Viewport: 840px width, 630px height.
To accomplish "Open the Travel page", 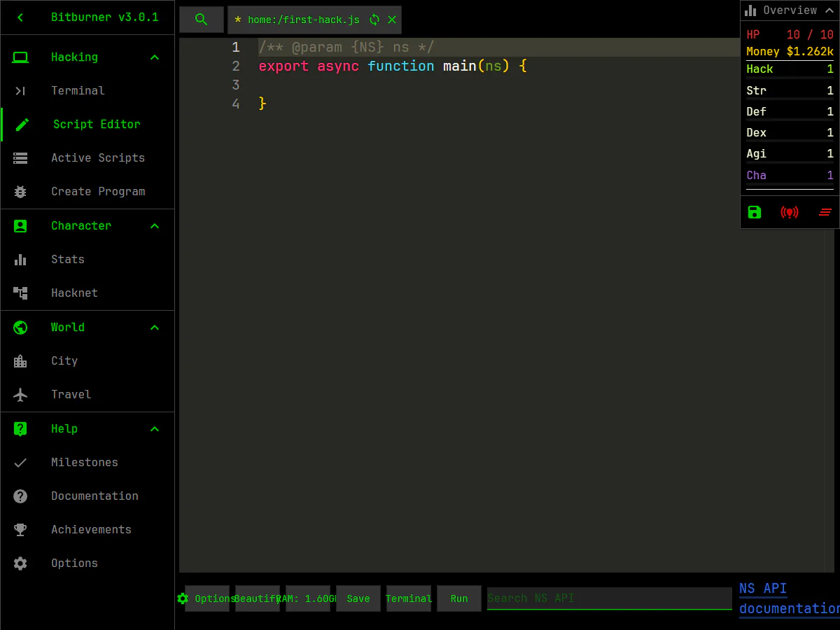I will pyautogui.click(x=87, y=395).
